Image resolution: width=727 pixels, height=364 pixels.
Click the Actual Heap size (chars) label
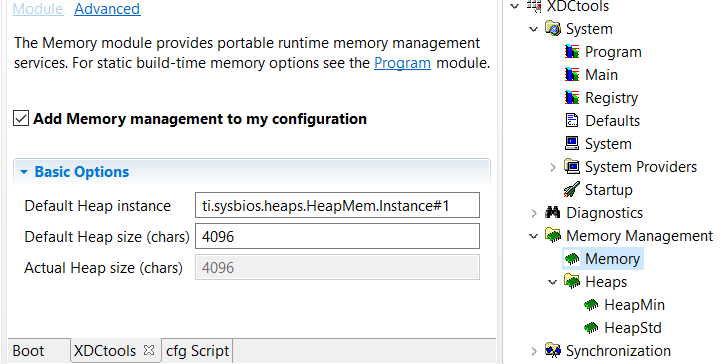[103, 268]
